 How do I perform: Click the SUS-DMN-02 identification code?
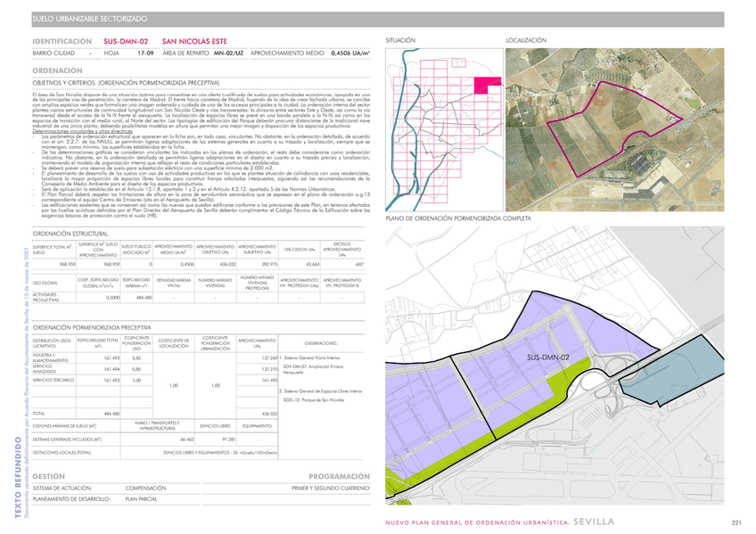(126, 42)
